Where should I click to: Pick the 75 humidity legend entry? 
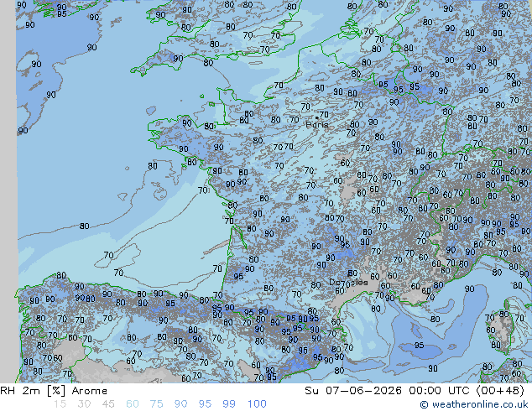pyautogui.click(x=156, y=404)
